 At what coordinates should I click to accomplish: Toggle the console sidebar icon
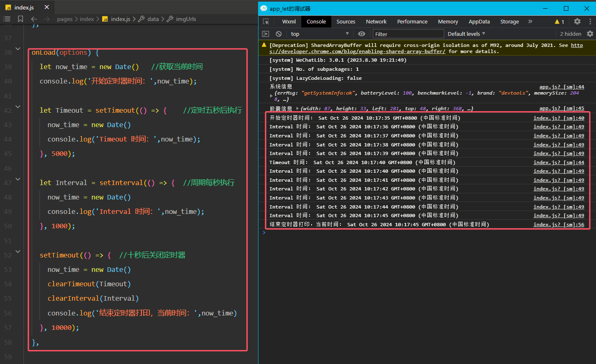click(x=265, y=34)
